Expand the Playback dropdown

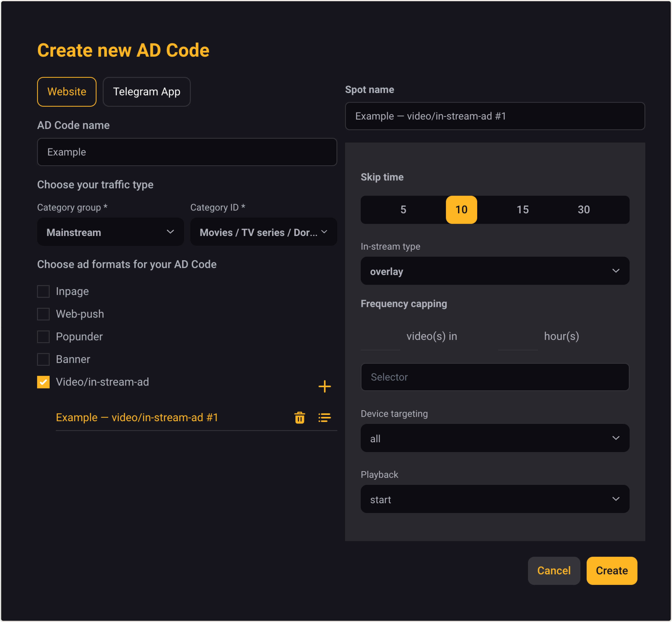[495, 499]
